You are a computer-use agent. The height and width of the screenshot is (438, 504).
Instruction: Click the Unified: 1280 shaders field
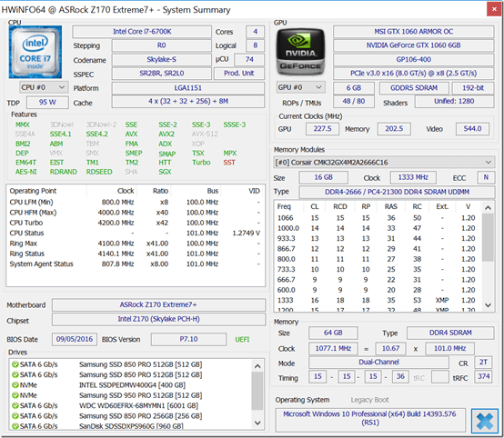(x=454, y=102)
